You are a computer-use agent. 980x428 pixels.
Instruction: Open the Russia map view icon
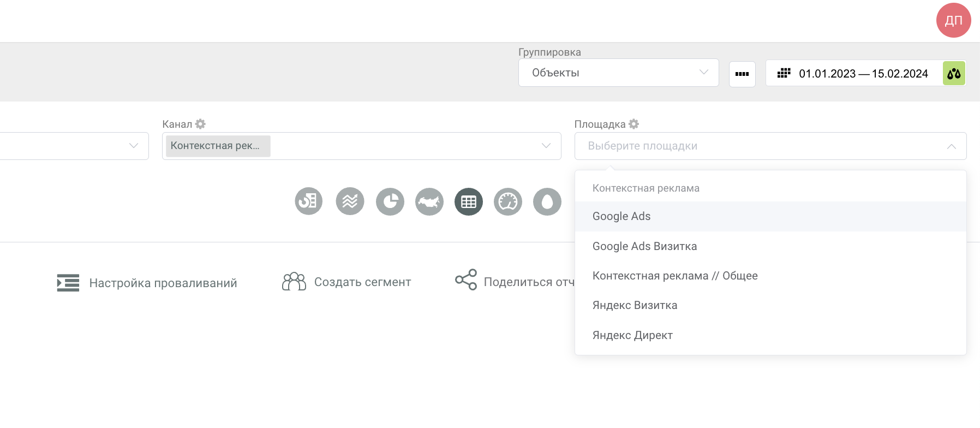point(429,201)
